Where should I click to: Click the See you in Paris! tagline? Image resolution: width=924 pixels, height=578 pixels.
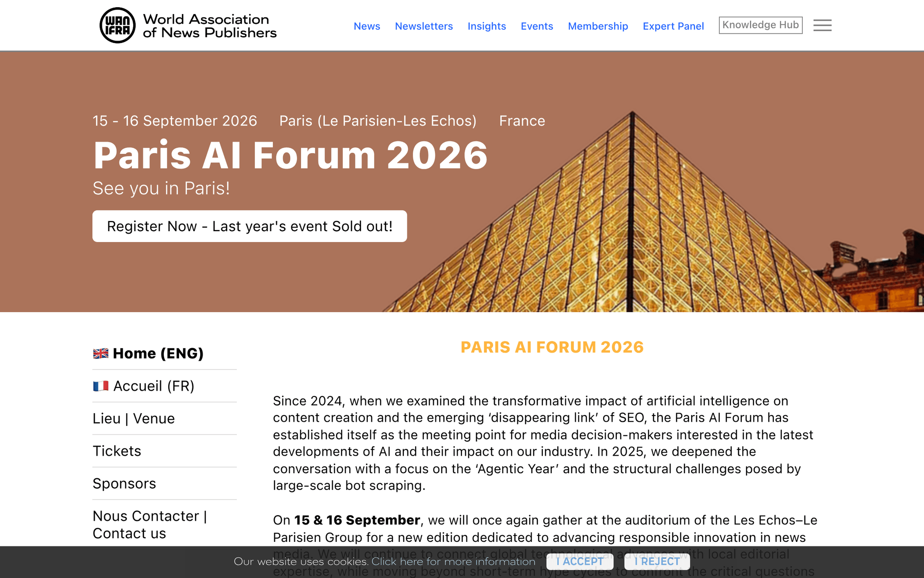coord(161,188)
